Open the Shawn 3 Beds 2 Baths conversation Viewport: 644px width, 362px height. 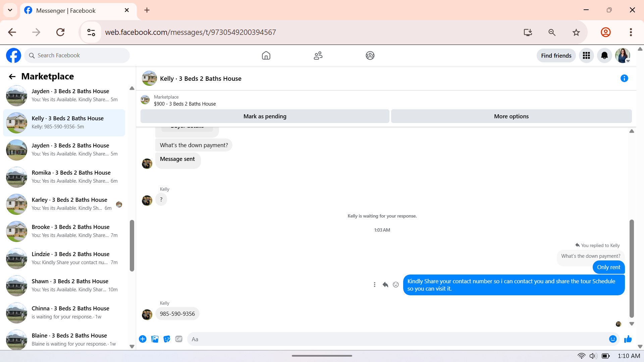coord(64,286)
